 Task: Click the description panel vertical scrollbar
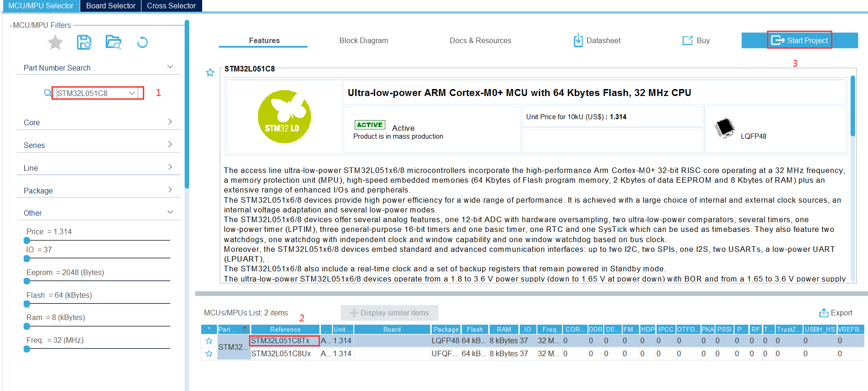click(853, 106)
